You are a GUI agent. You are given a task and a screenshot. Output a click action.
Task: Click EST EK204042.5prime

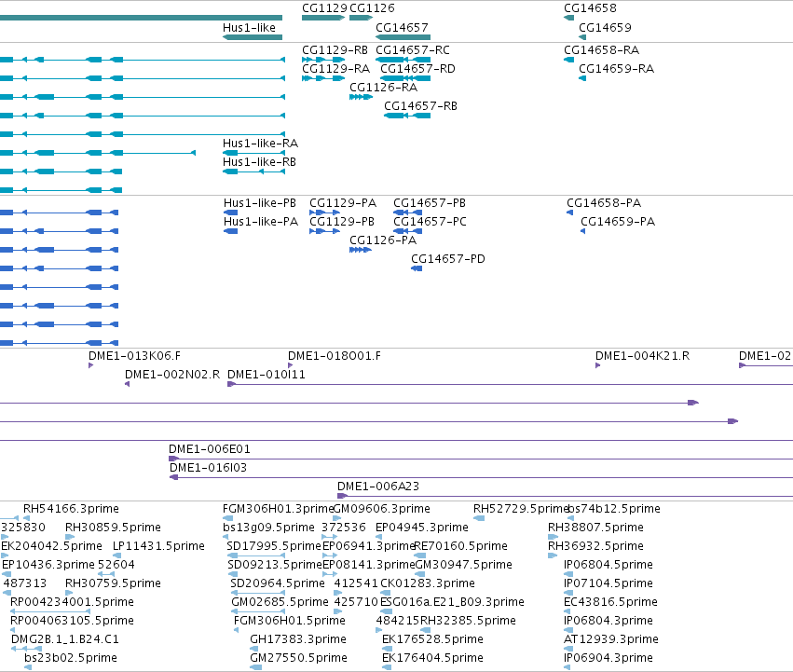click(5, 555)
